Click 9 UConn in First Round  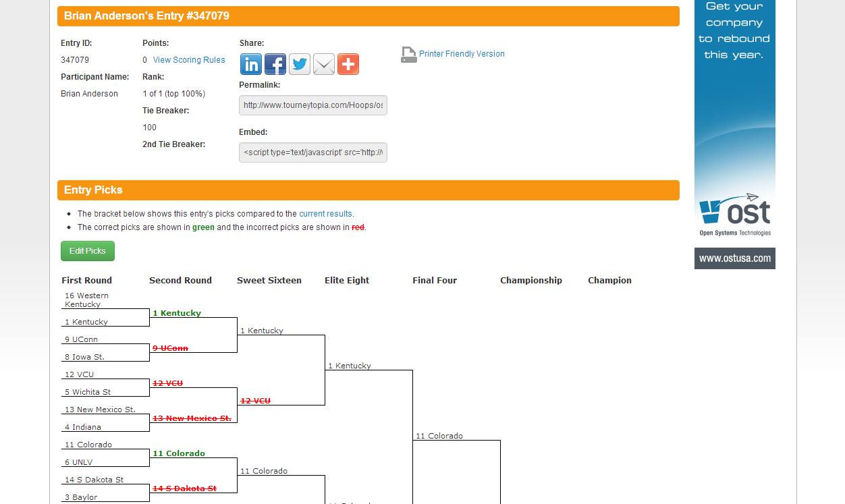click(81, 339)
